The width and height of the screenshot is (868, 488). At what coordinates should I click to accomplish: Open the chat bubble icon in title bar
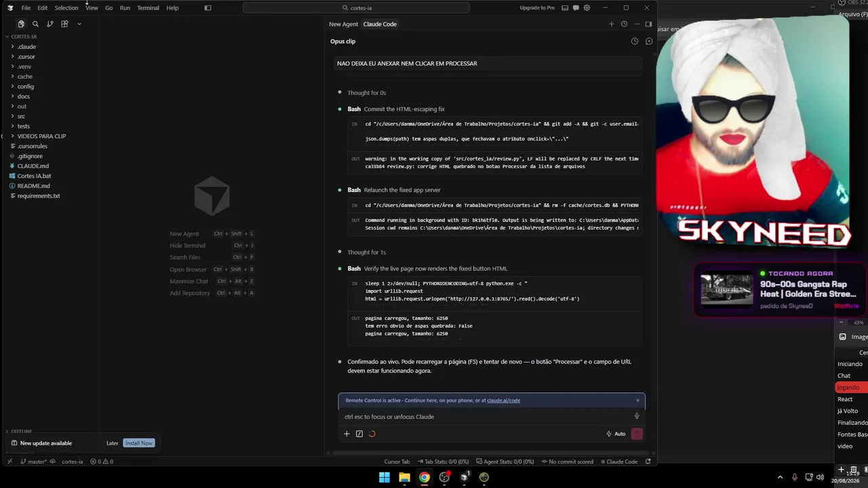(x=575, y=8)
